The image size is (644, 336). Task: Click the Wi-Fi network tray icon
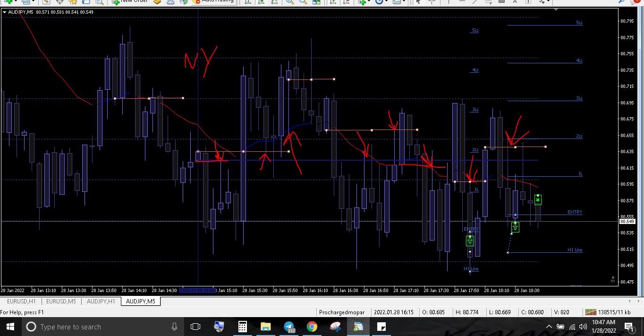(572, 327)
